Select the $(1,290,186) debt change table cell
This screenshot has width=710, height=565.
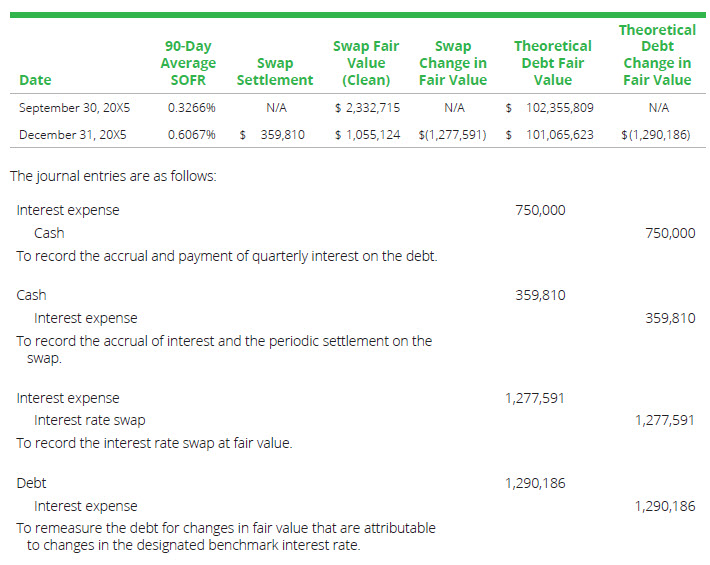click(x=655, y=134)
